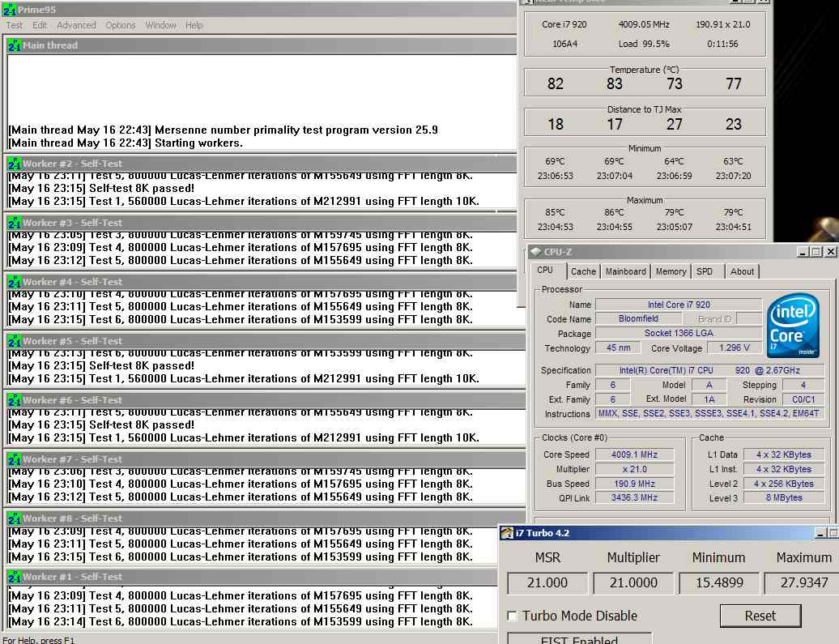The width and height of the screenshot is (839, 644).
Task: Click the MSR value field 21.000
Action: (547, 583)
